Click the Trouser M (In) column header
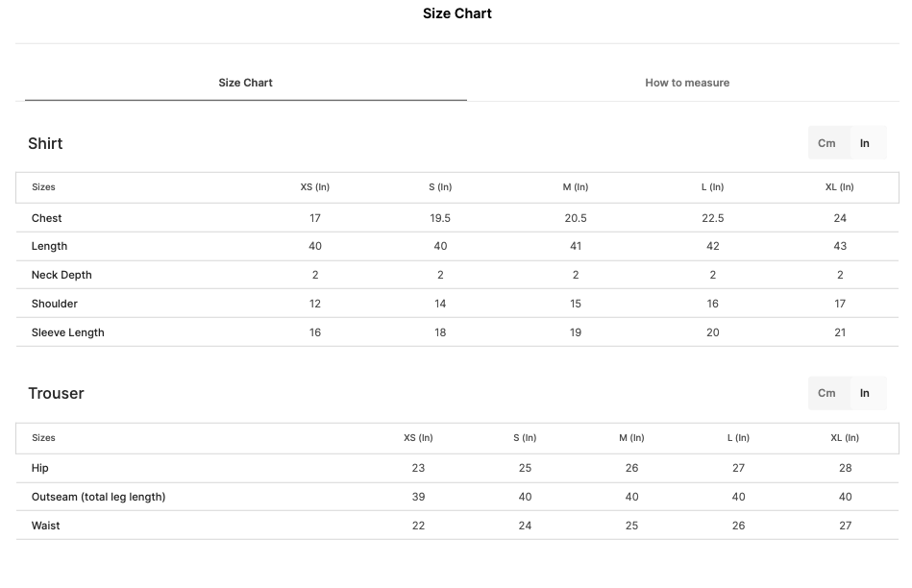This screenshot has height=588, width=912. (631, 438)
